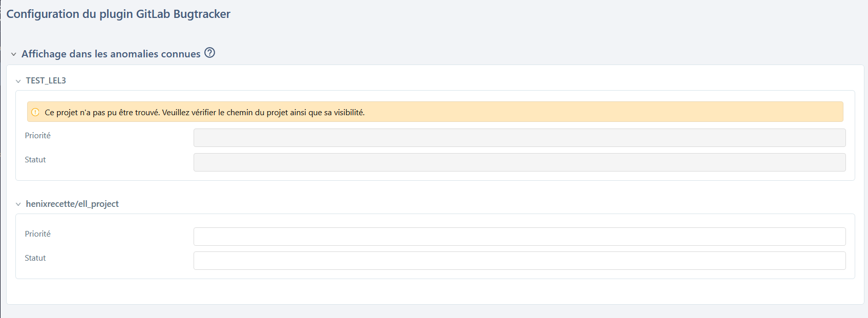This screenshot has width=868, height=318.
Task: Click the TEST_LEL3 project name
Action: pyautogui.click(x=46, y=80)
